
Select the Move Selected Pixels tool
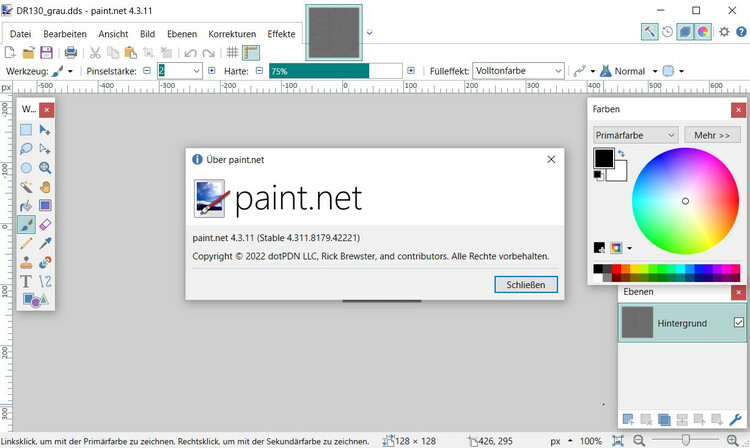(45, 130)
